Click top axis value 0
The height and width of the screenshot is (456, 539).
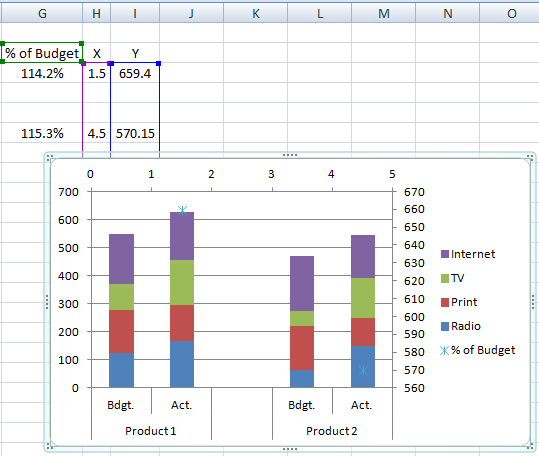pos(90,174)
